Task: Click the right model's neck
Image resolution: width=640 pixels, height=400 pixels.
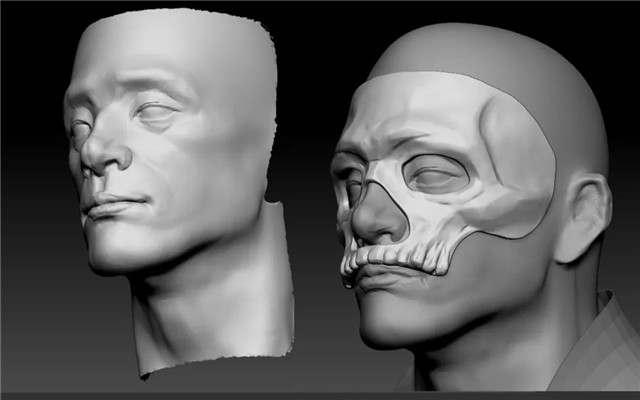Action: (500, 350)
